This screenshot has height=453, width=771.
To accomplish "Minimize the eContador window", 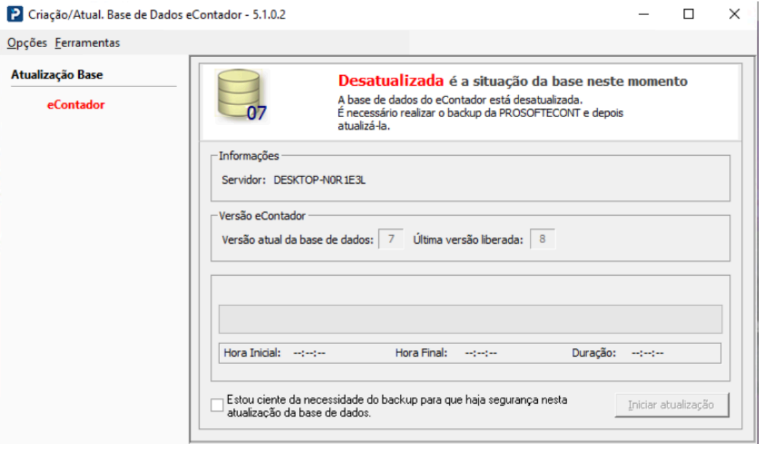I will pos(644,14).
